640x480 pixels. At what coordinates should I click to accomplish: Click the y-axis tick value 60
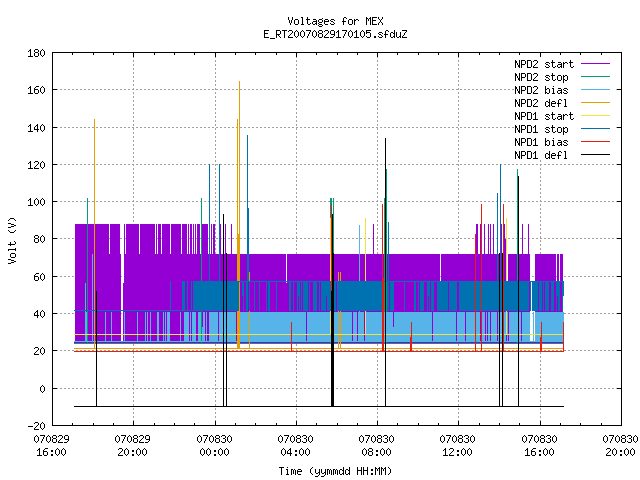[x=39, y=277]
